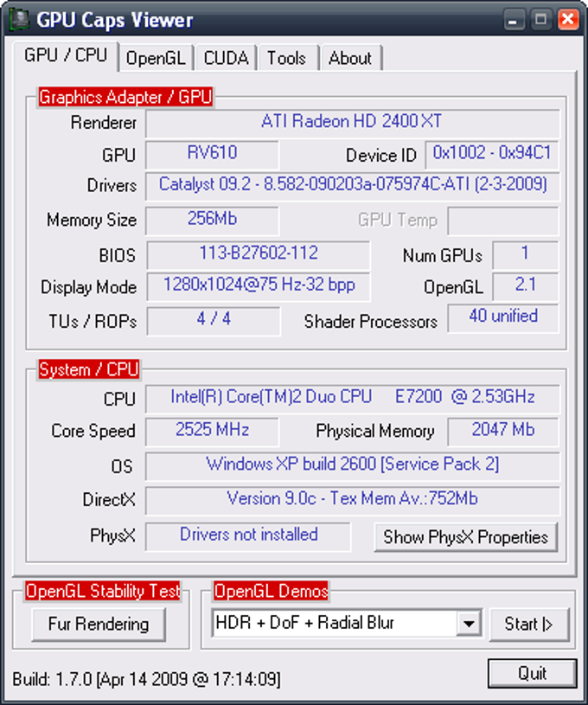Switch to the GPU / CPU tab
The width and height of the screenshot is (588, 705).
click(x=66, y=55)
